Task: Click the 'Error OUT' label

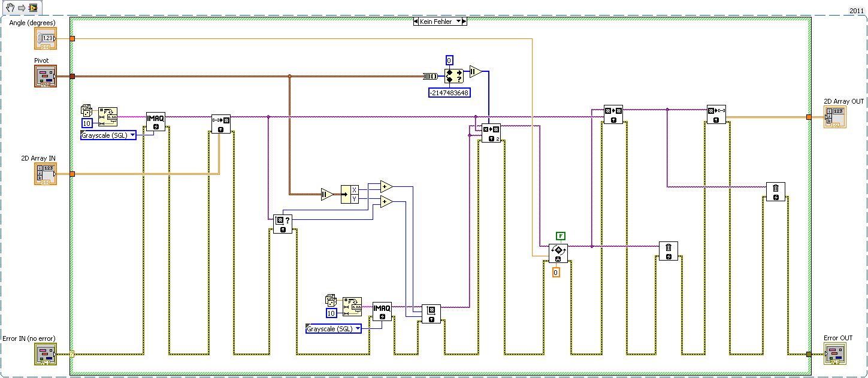Action: pos(838,338)
